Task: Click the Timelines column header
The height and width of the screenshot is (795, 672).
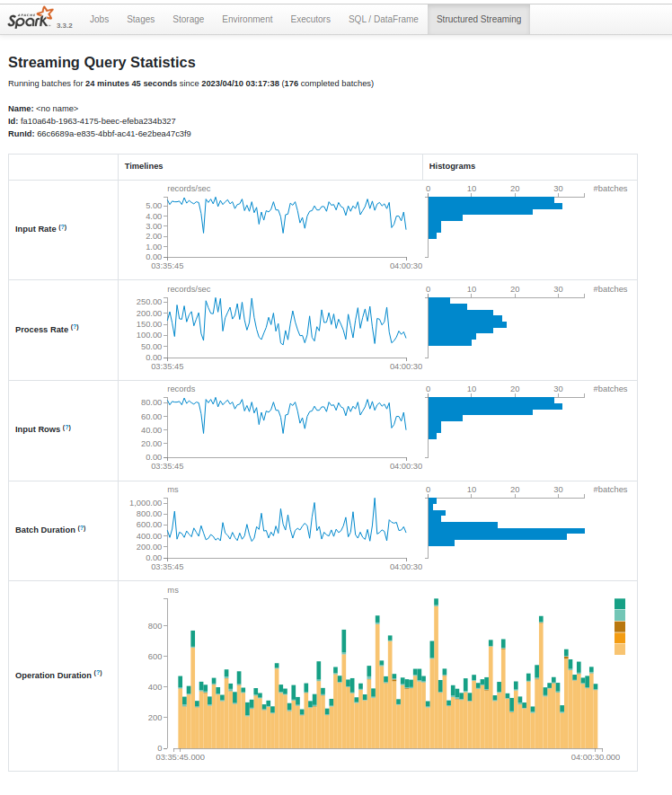Action: point(144,166)
